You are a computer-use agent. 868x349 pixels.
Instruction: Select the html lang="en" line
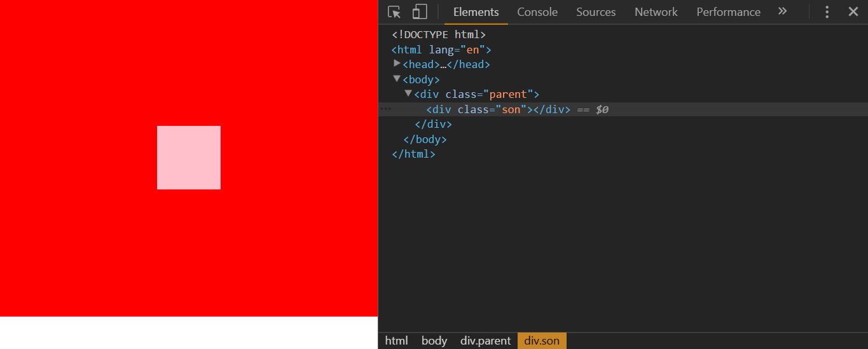point(441,50)
